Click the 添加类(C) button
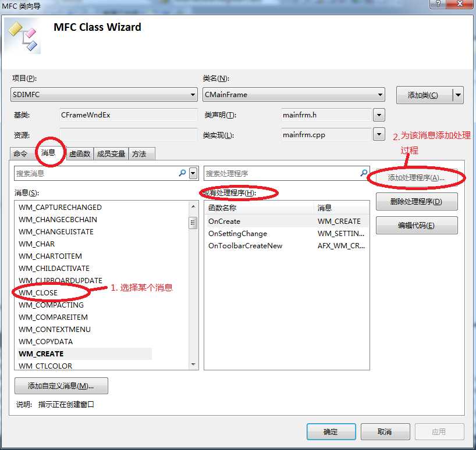This screenshot has width=476, height=450. click(x=424, y=95)
